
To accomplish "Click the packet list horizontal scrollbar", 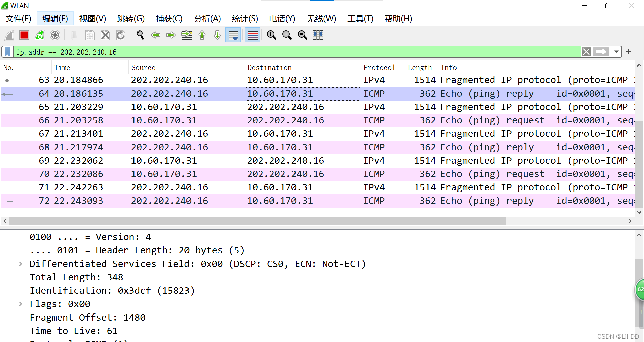I will click(x=258, y=221).
